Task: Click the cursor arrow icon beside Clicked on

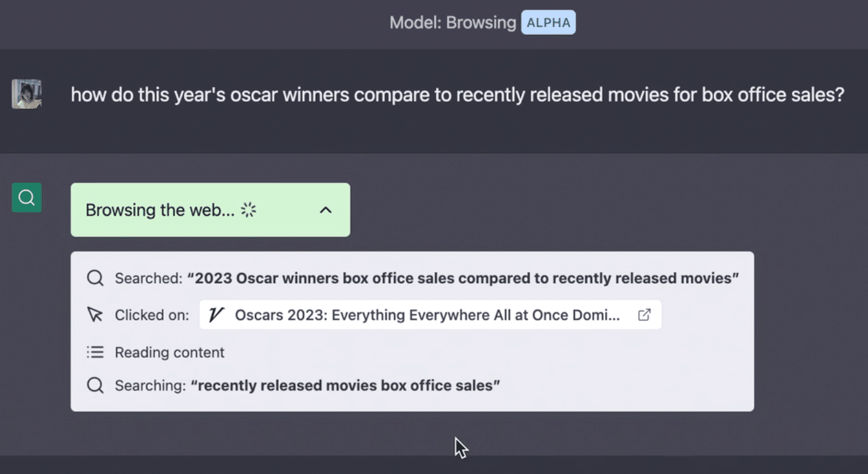Action: [x=95, y=315]
